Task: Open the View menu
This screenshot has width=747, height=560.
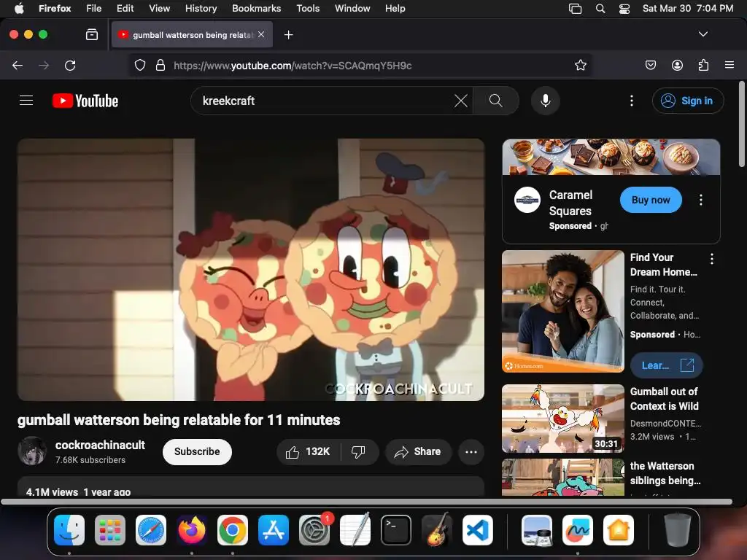Action: tap(160, 9)
